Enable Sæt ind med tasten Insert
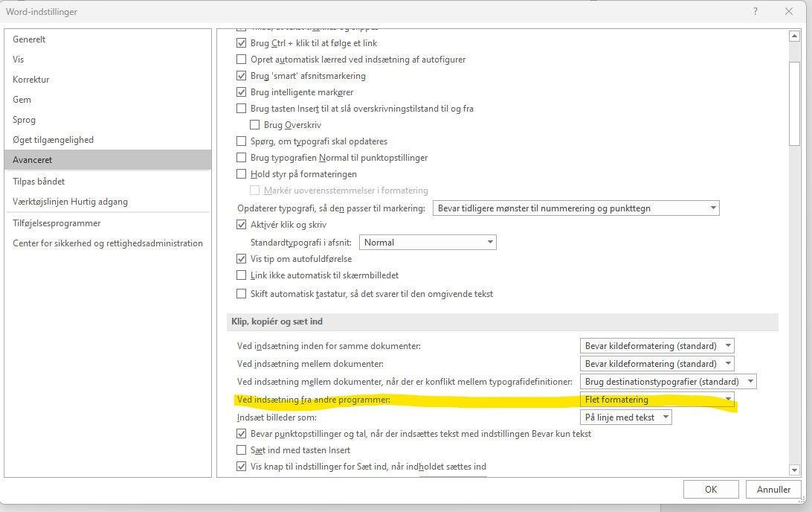The width and height of the screenshot is (812, 512). click(242, 450)
